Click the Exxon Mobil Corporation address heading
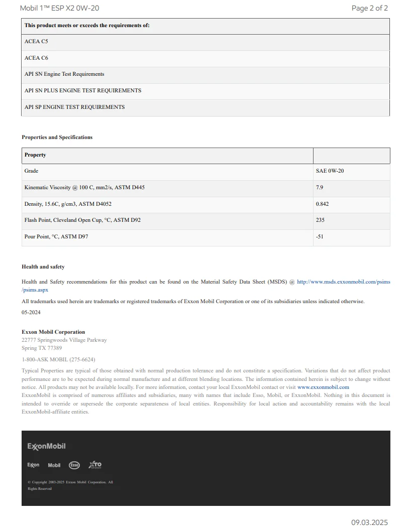Viewport: 412px width, 532px height. click(53, 332)
